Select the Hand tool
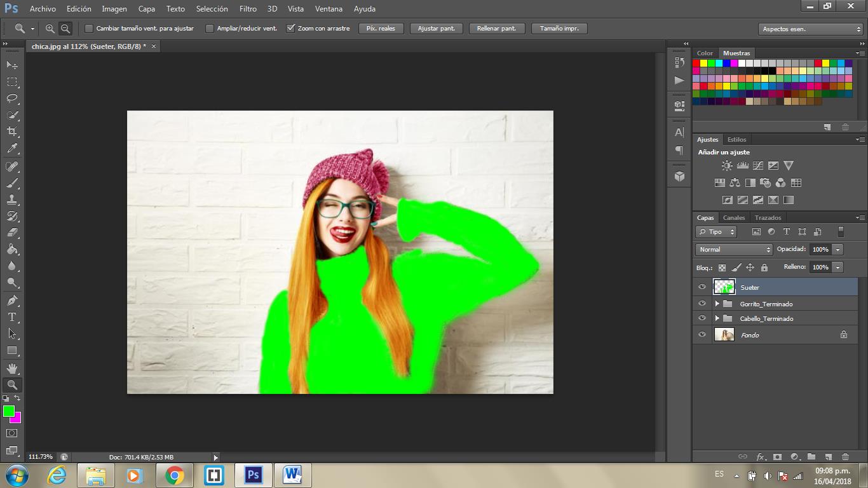Image resolution: width=868 pixels, height=488 pixels. point(12,369)
